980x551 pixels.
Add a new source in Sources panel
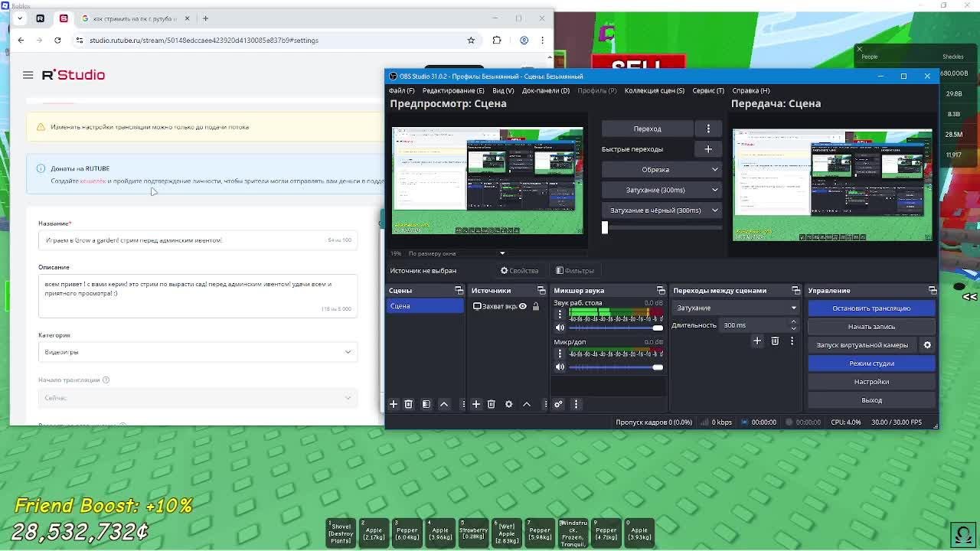pyautogui.click(x=475, y=404)
